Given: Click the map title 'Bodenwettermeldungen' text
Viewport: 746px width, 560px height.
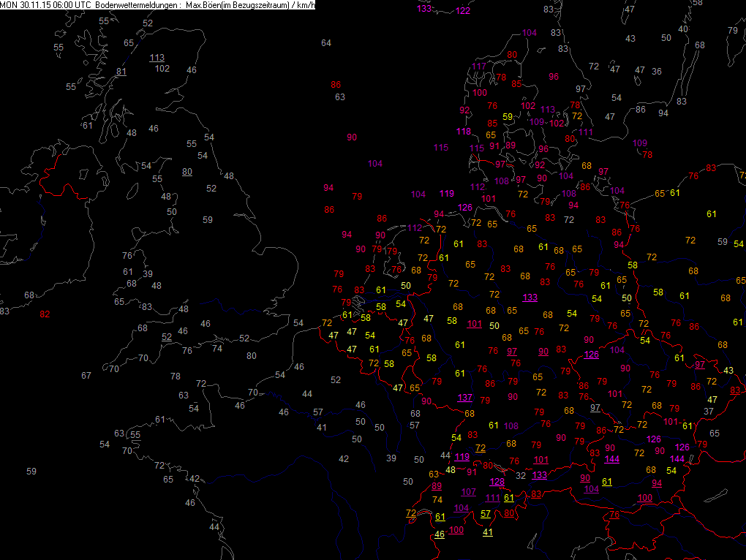Looking at the screenshot, I should pos(135,5).
